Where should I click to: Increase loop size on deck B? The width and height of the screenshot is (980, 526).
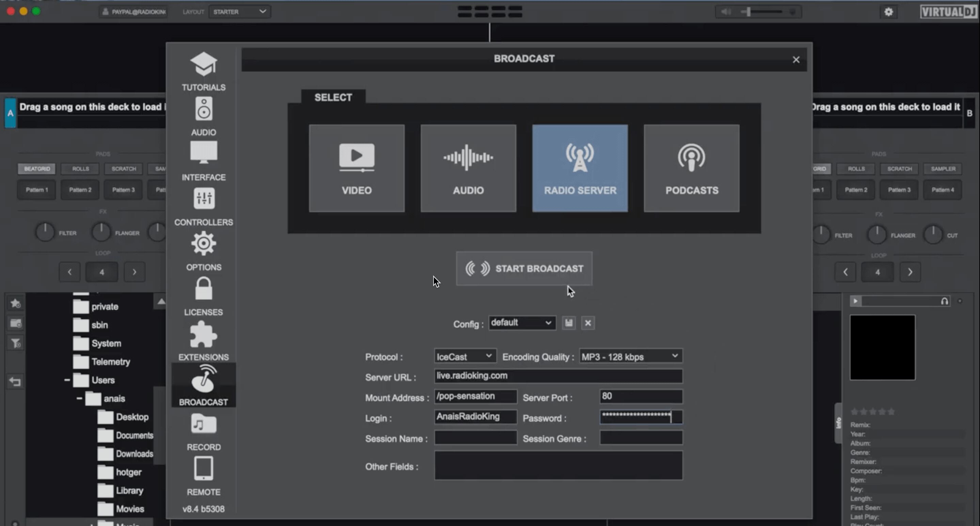tap(910, 272)
